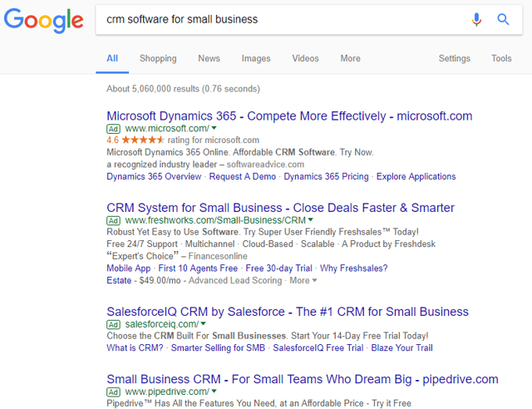This screenshot has height=409, width=532.
Task: Open the Estate pricing link
Action: pyautogui.click(x=119, y=280)
